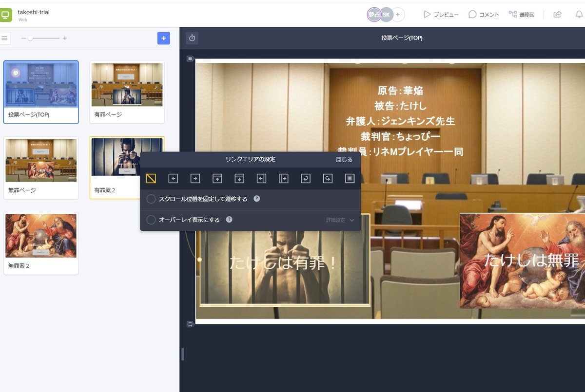
Task: Add a new screen with blue plus button
Action: [x=164, y=38]
